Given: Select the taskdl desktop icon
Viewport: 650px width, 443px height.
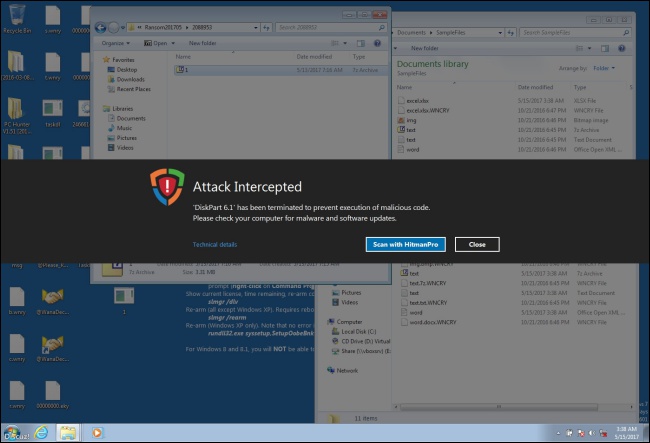Looking at the screenshot, I should [x=53, y=112].
